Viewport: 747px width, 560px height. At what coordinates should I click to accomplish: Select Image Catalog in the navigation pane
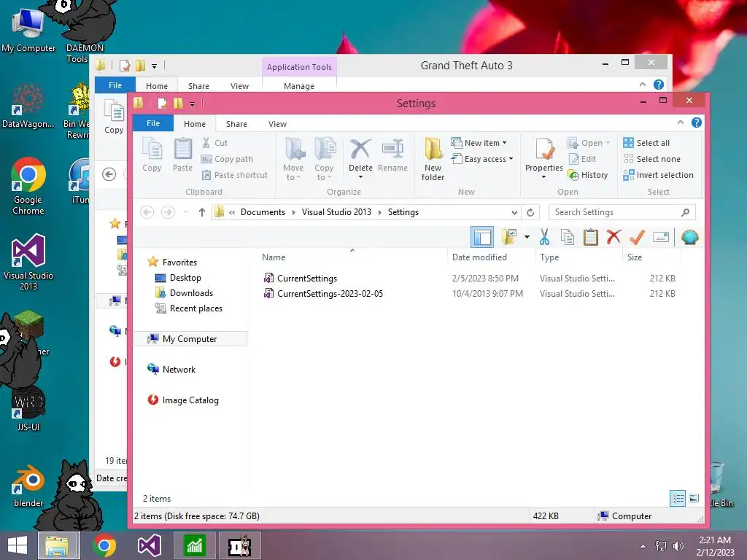point(183,400)
